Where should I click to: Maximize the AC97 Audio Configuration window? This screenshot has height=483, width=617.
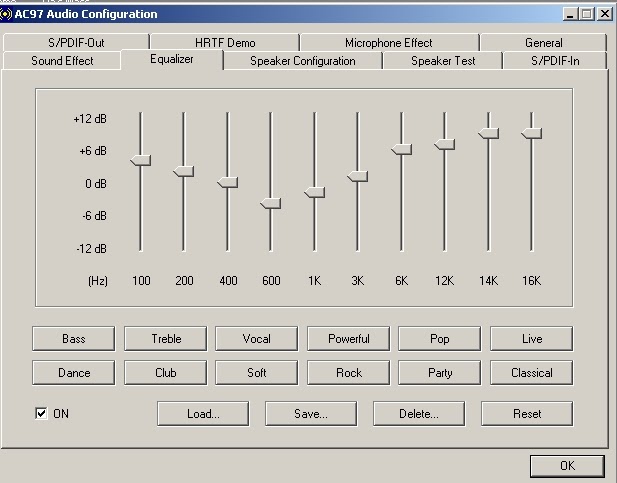click(586, 14)
